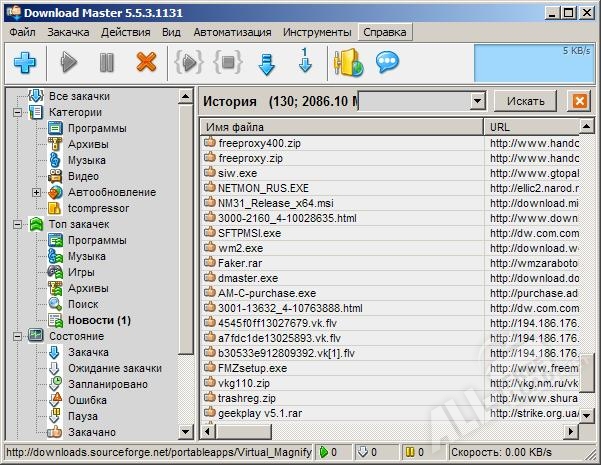This screenshot has height=465, width=601.
Task: Close the search bar with the orange X button
Action: click(x=578, y=102)
